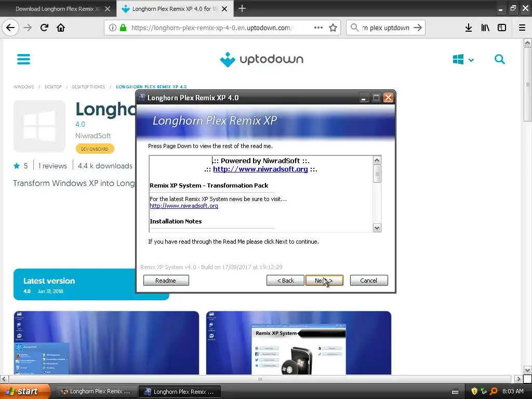Open the DESKTOP THEMES breadcrumb link
Screen dimensions: 532x399
pyautogui.click(x=88, y=87)
